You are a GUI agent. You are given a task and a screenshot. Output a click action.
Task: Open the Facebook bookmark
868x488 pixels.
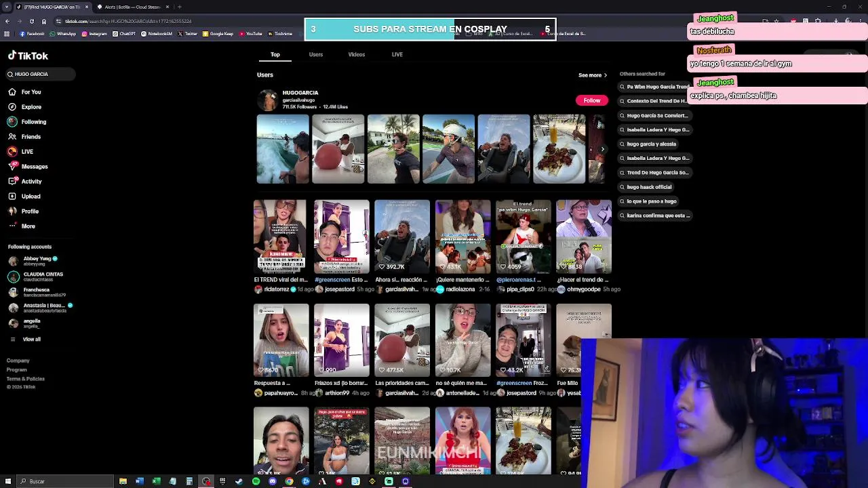click(33, 33)
